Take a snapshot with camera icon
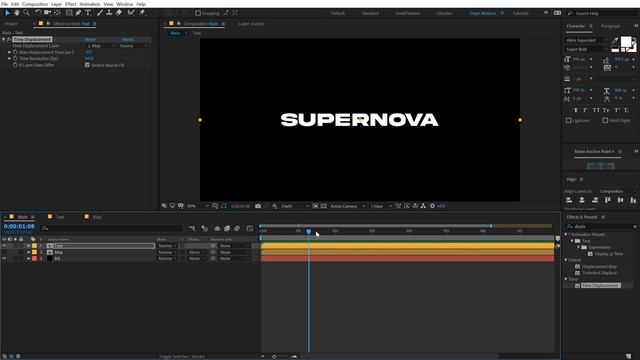Screen dimensions: 640x360 pos(258,206)
